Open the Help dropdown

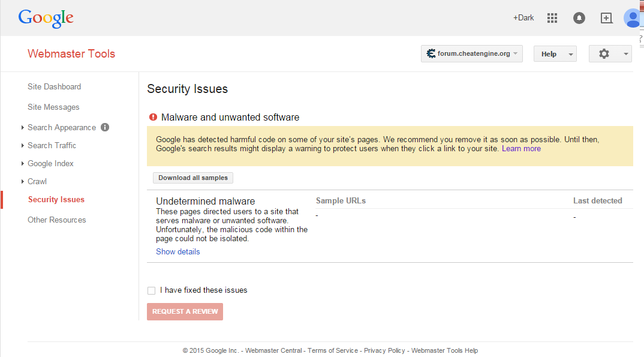click(x=555, y=54)
